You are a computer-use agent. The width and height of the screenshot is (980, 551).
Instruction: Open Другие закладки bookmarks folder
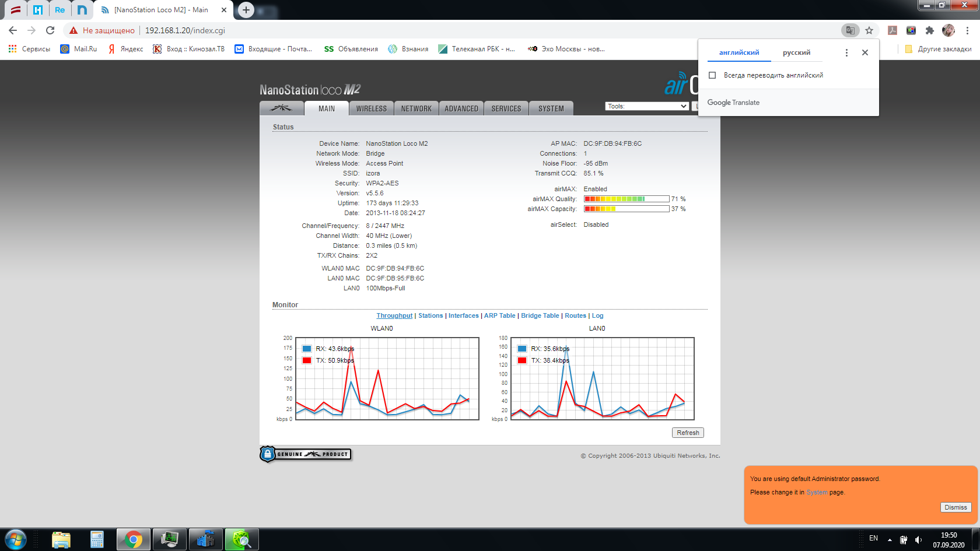pos(938,49)
